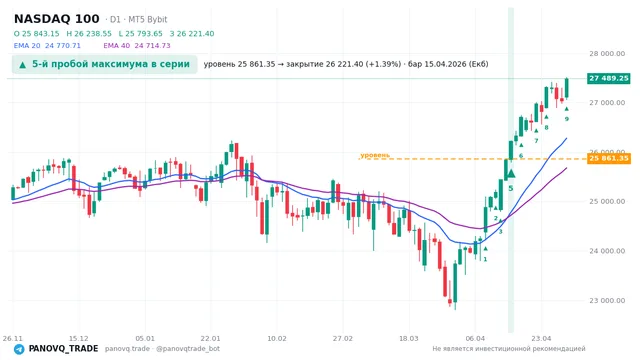This screenshot has width=640, height=360.
Task: Click the 'EMA 20 24 770.71' legend entry
Action: [47, 46]
